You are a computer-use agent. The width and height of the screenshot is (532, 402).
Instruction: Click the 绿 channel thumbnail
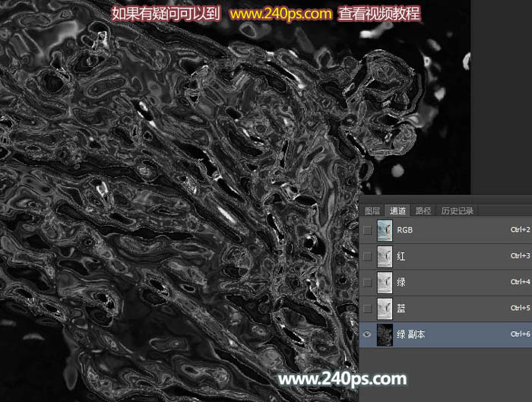pyautogui.click(x=385, y=282)
